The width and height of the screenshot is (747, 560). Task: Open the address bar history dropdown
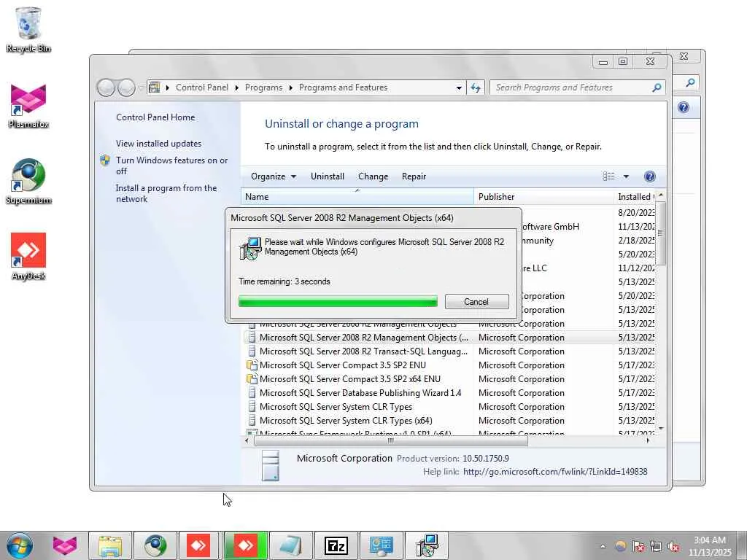coord(459,87)
